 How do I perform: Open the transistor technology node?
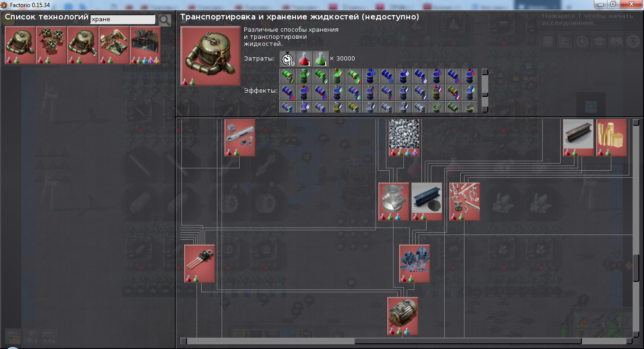(x=200, y=263)
